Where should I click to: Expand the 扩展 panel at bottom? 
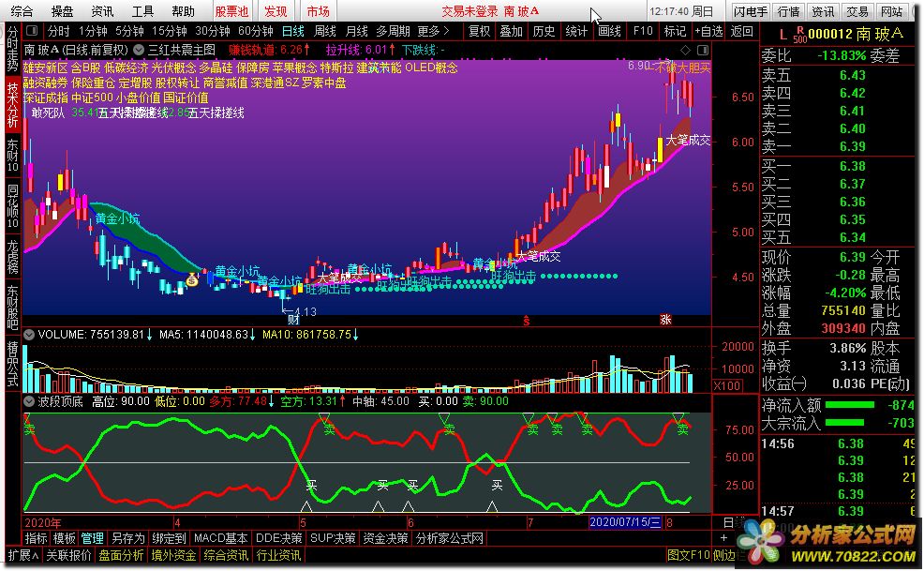click(x=23, y=555)
